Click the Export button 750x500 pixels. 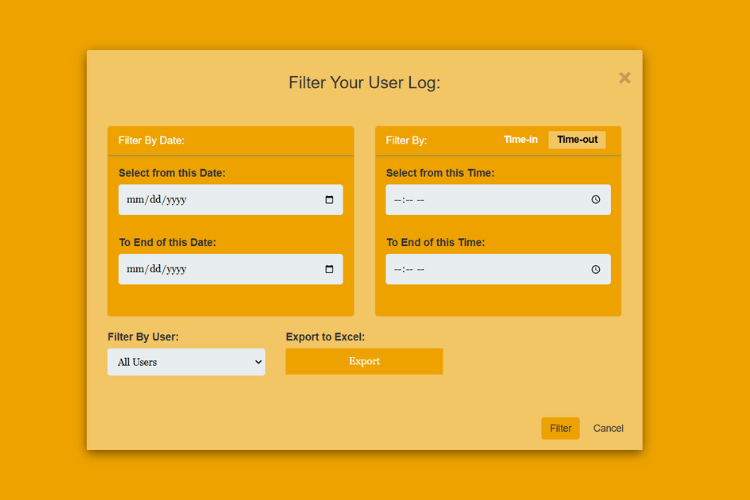click(x=364, y=361)
